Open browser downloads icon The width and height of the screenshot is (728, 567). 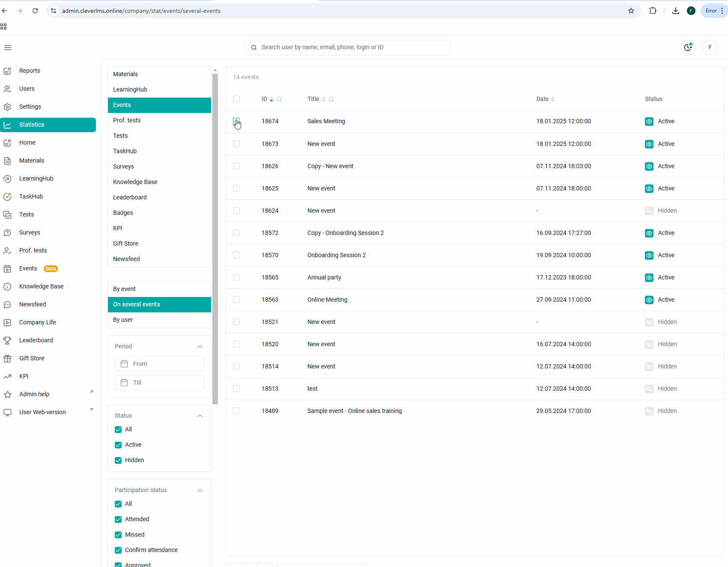tap(676, 11)
